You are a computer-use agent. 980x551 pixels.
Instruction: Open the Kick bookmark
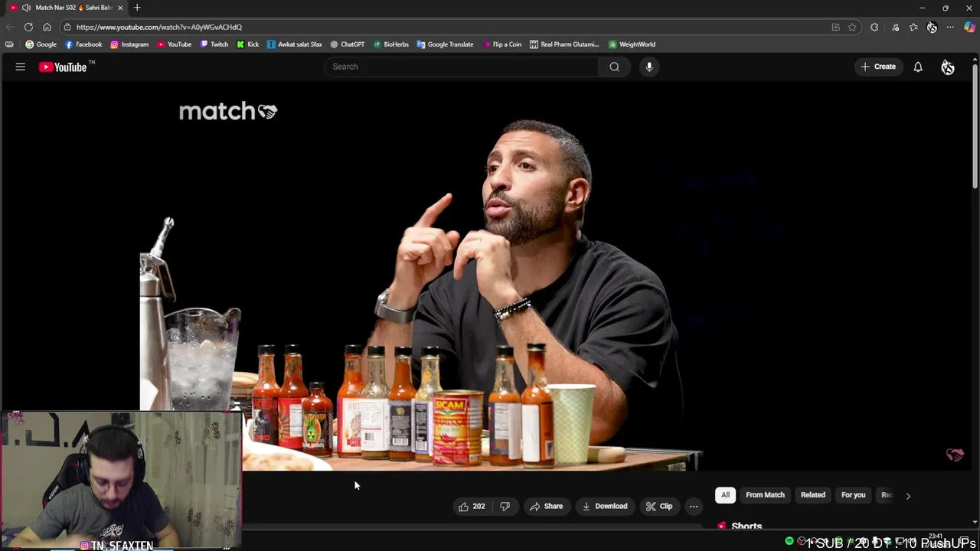[x=248, y=44]
